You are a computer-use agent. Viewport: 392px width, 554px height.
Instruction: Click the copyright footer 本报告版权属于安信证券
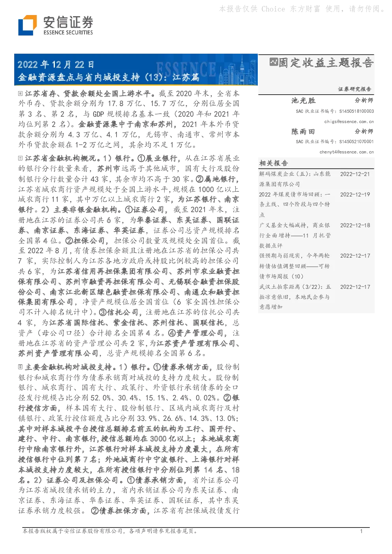point(110,531)
